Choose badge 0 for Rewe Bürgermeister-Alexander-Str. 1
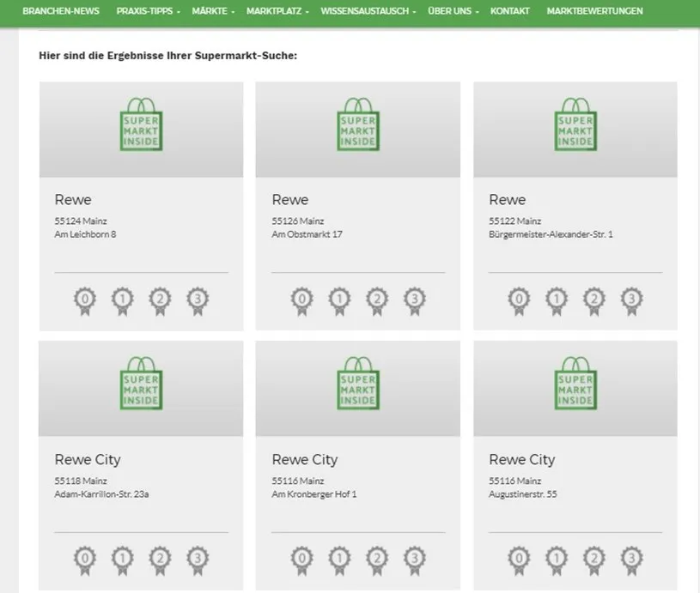 (x=519, y=301)
